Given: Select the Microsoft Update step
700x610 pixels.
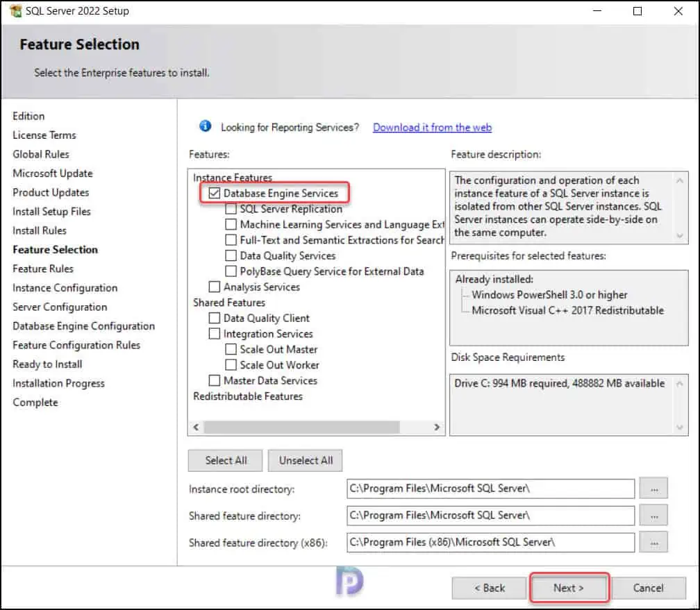Looking at the screenshot, I should pyautogui.click(x=53, y=173).
